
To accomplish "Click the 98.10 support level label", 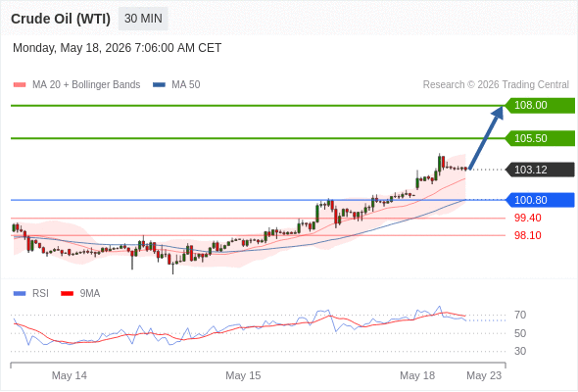I will 527,235.
